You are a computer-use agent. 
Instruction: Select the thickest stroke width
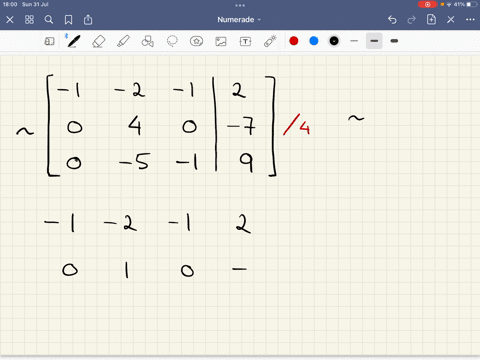(x=394, y=41)
